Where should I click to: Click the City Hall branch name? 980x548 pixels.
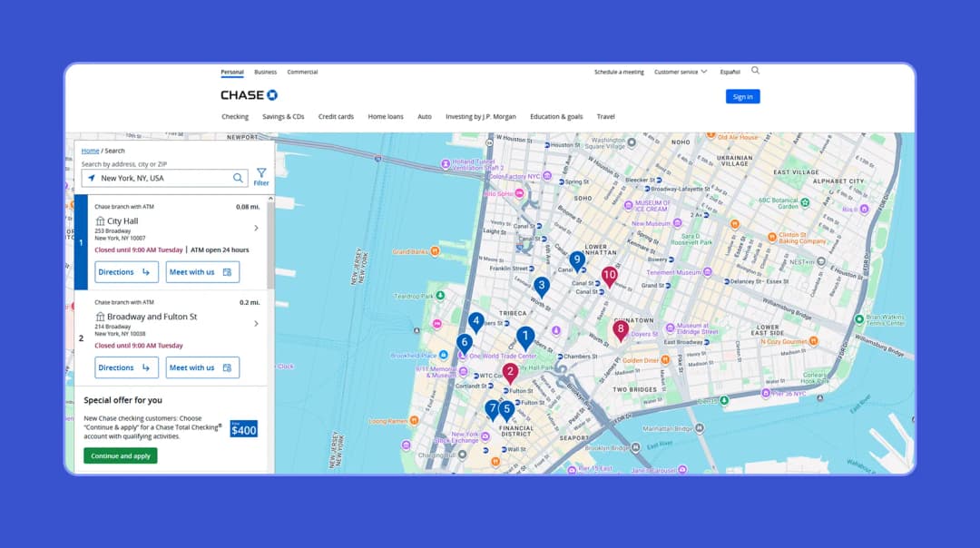122,221
